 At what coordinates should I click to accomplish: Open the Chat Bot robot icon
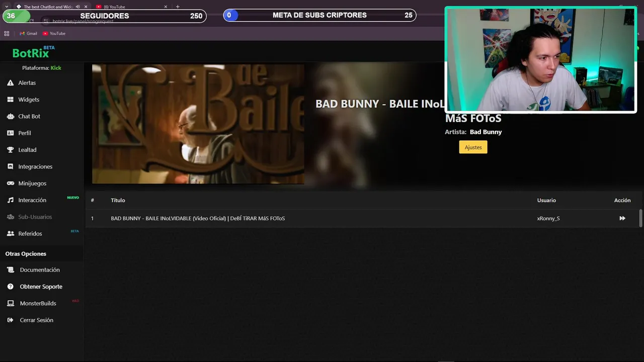pyautogui.click(x=10, y=116)
